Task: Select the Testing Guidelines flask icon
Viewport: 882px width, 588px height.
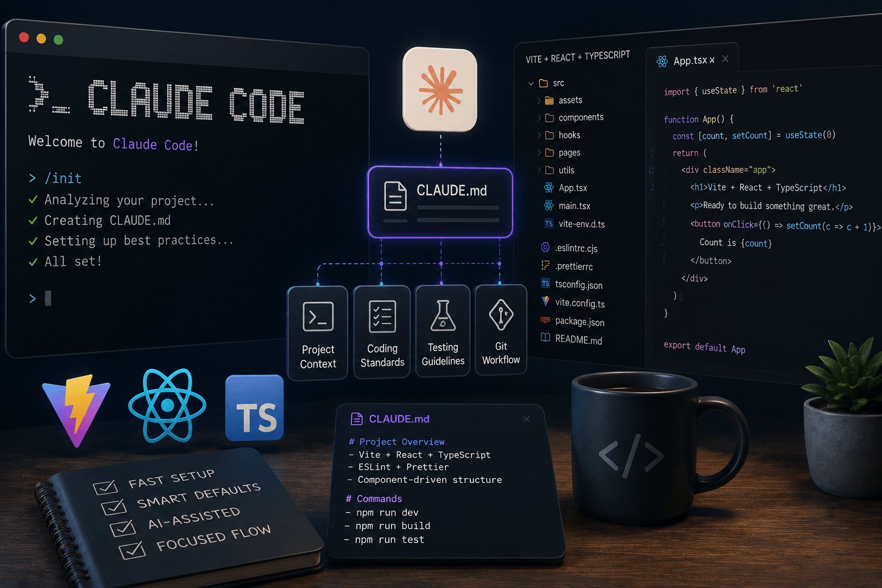Action: (x=443, y=316)
